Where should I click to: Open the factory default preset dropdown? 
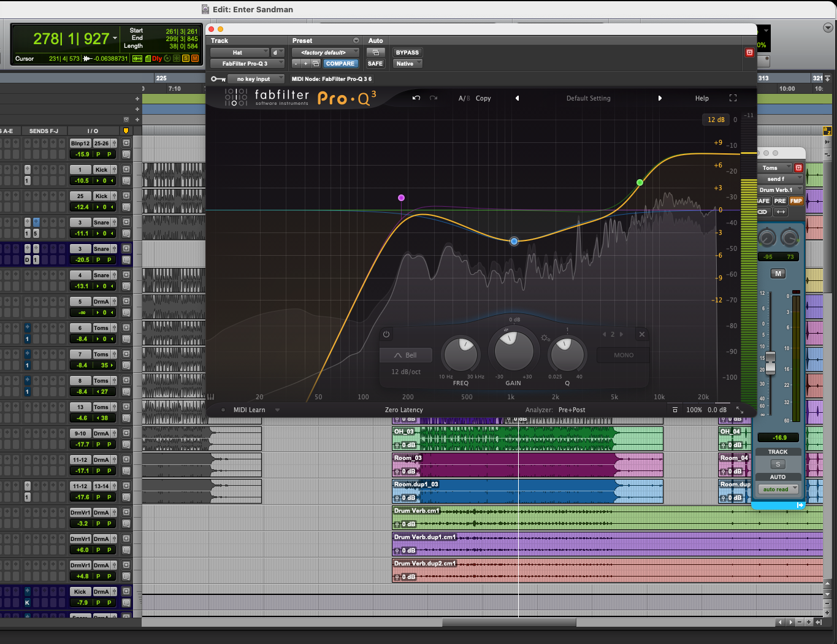click(325, 53)
